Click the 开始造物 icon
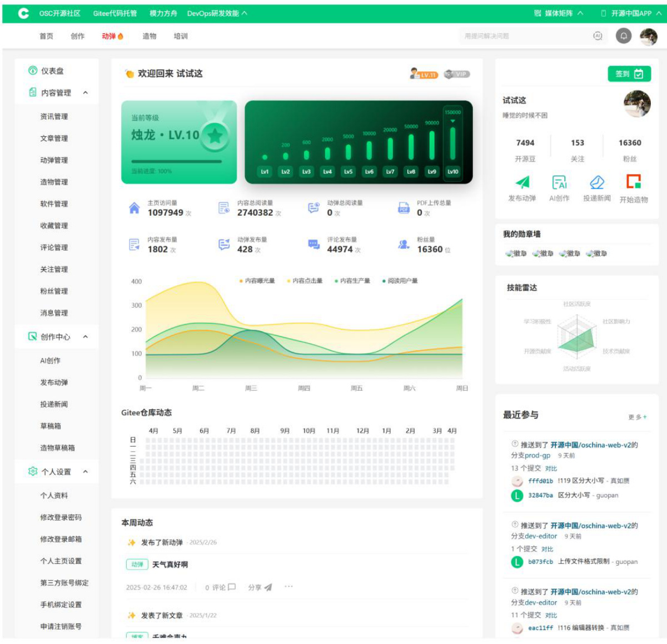The width and height of the screenshot is (667, 644). pos(634,181)
